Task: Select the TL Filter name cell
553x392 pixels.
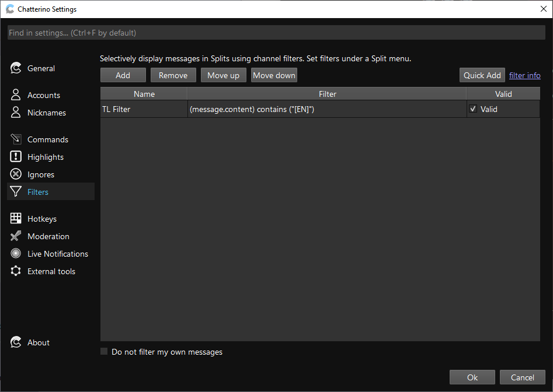Action: pos(144,109)
